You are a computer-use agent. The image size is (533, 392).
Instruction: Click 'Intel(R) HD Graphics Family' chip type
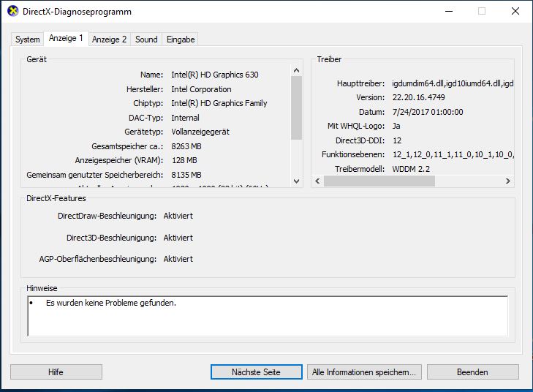pos(219,103)
